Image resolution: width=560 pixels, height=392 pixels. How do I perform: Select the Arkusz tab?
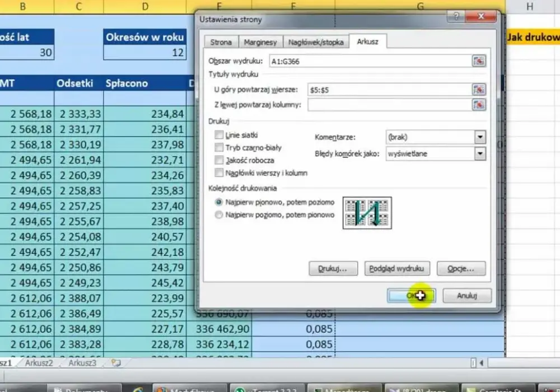click(x=367, y=41)
